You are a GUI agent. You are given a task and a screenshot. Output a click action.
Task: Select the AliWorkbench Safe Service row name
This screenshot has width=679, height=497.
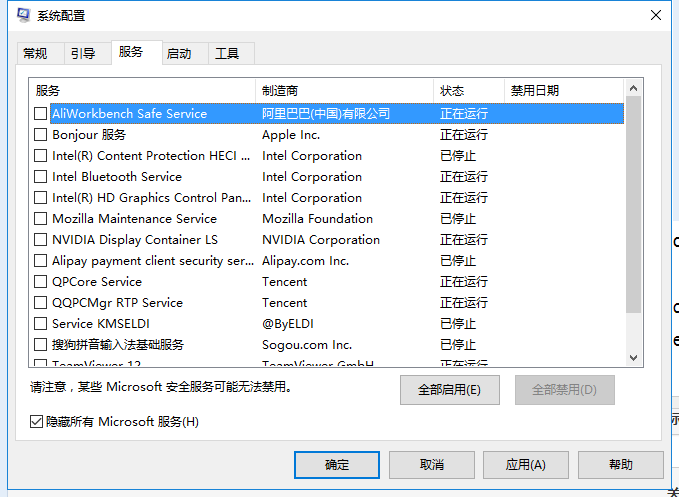[129, 113]
